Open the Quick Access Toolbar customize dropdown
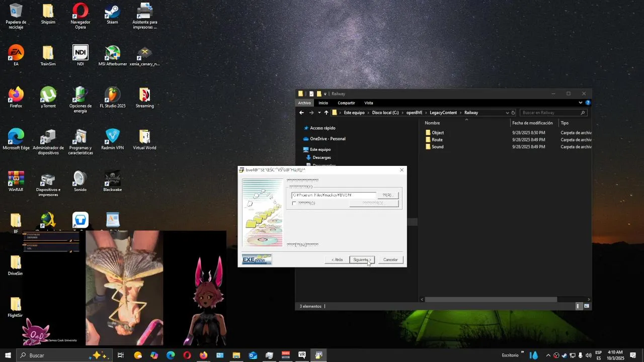 (x=325, y=94)
